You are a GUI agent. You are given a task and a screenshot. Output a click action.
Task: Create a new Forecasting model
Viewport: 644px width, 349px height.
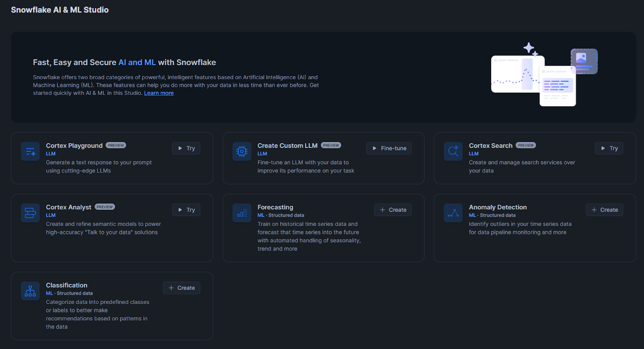[393, 210]
